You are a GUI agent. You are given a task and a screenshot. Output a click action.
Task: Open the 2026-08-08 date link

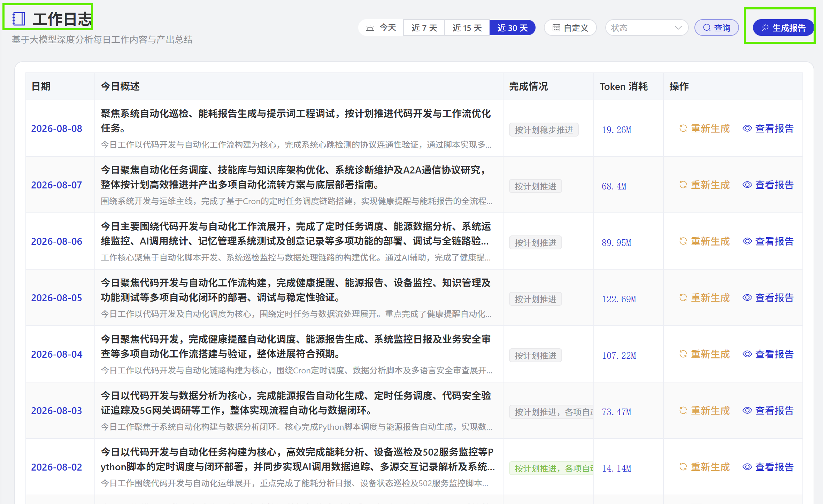point(57,129)
